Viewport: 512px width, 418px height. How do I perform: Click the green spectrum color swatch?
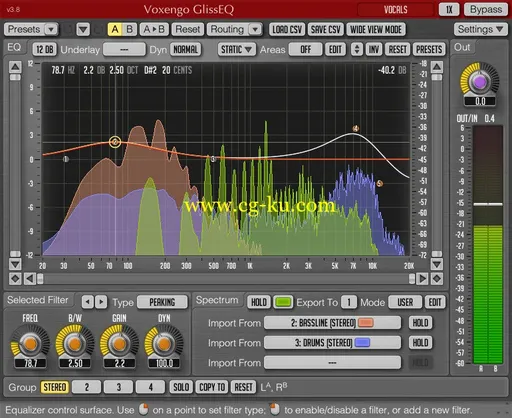[x=283, y=302]
